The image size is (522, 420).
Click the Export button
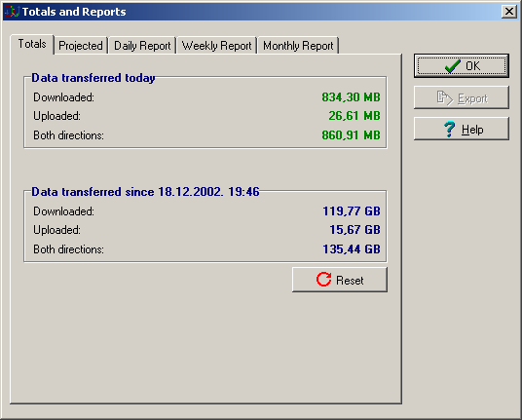pos(462,97)
